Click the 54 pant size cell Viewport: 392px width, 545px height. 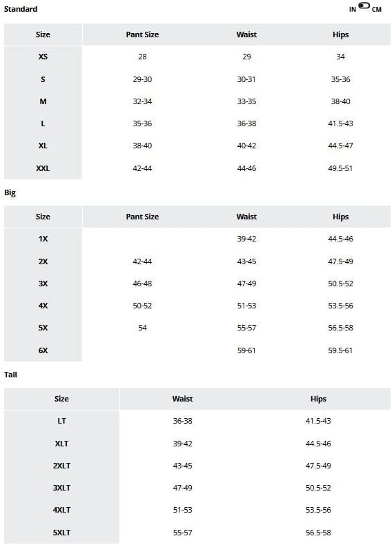[142, 328]
